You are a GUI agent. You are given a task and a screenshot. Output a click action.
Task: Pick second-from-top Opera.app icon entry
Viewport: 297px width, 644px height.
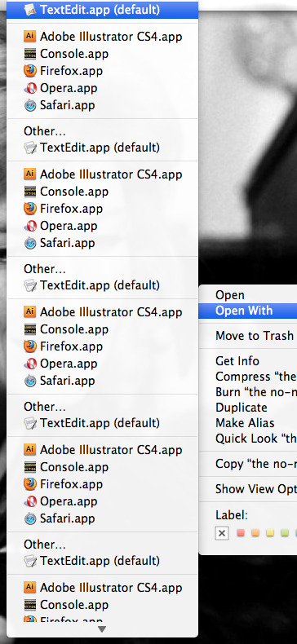[29, 227]
